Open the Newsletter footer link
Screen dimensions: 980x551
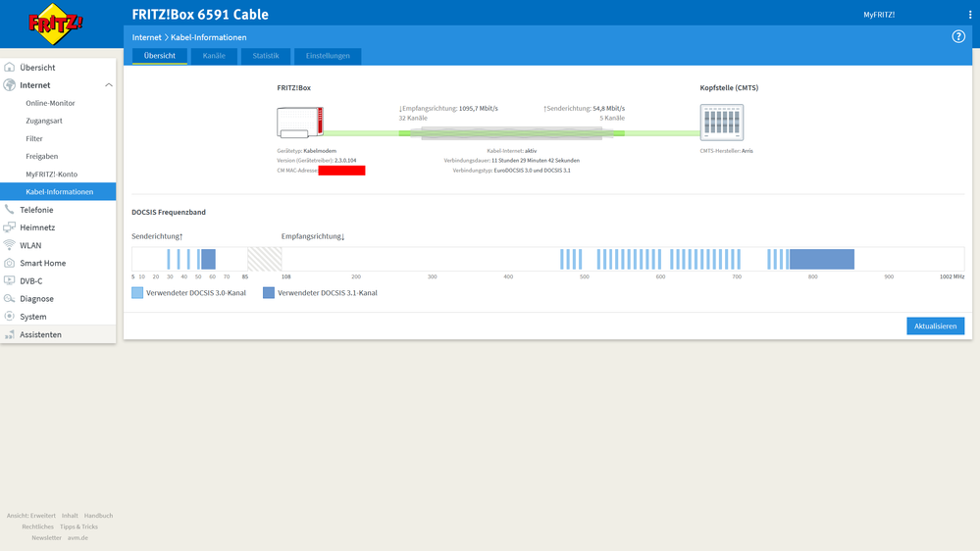click(x=47, y=538)
